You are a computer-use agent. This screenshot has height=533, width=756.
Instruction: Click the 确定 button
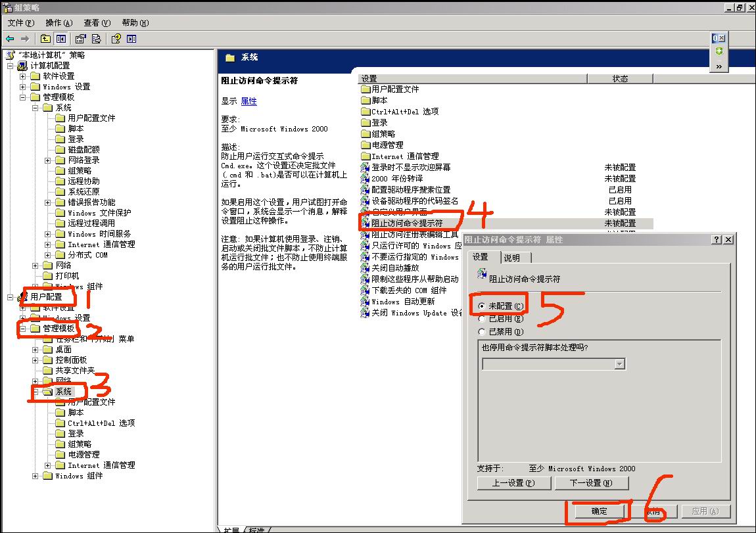click(x=599, y=511)
